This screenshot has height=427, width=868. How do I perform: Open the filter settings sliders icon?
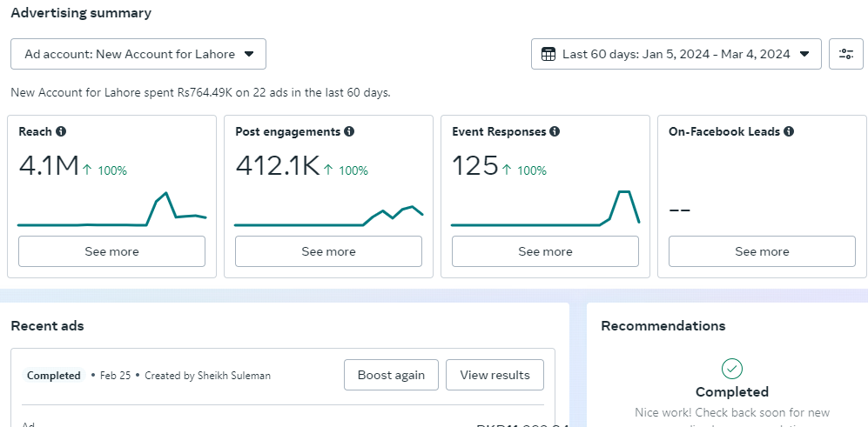(846, 54)
